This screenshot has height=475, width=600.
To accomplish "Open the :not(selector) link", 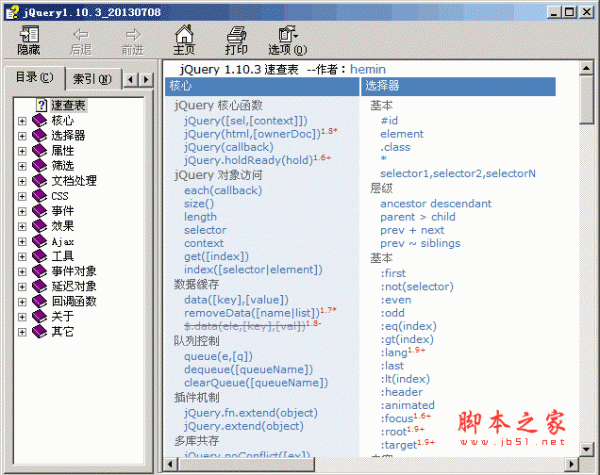I will pos(417,287).
